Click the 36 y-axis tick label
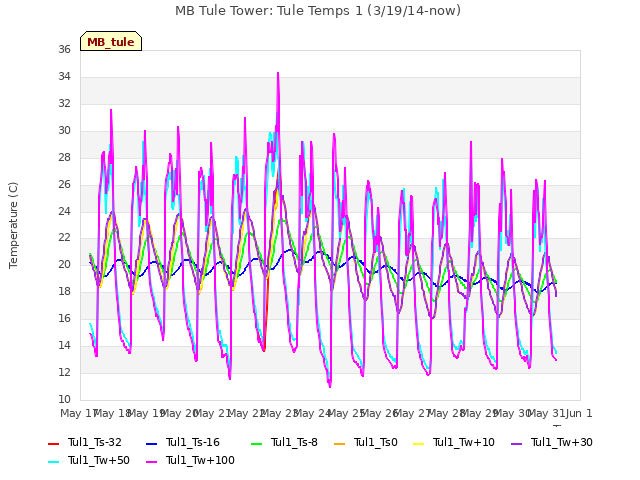Viewport: 640px width, 480px height. click(64, 49)
